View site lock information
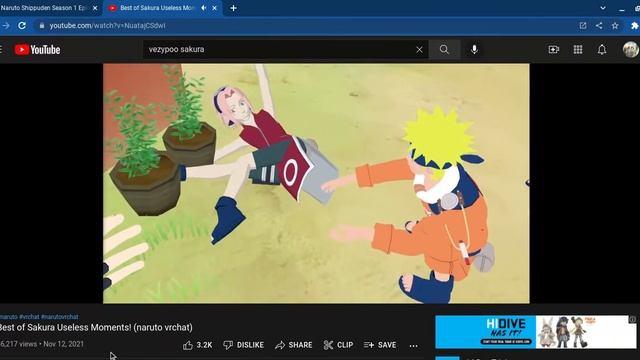 (42, 26)
